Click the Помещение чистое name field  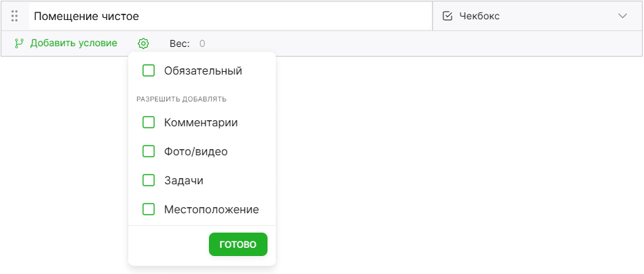230,16
